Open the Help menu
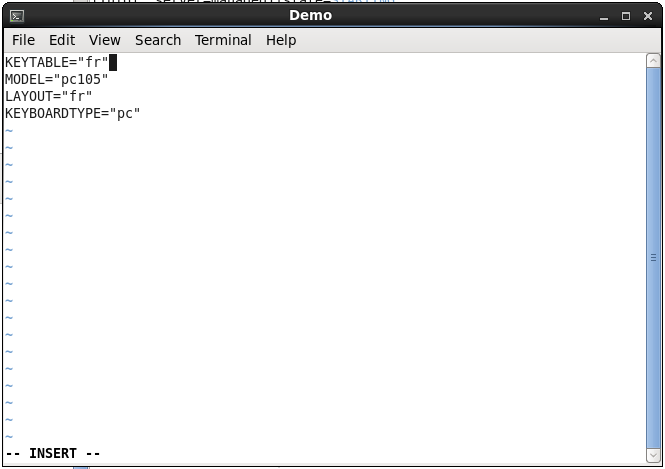The height and width of the screenshot is (469, 665). (281, 40)
